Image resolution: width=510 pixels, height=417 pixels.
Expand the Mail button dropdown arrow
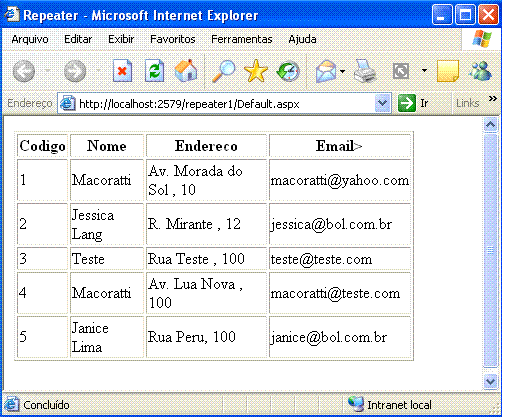pyautogui.click(x=343, y=71)
